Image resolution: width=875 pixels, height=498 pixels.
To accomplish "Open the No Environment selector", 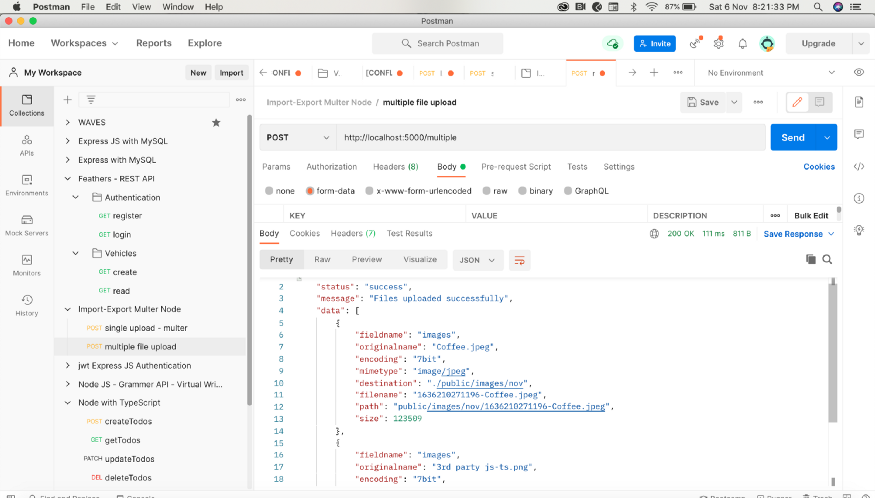I will point(771,73).
